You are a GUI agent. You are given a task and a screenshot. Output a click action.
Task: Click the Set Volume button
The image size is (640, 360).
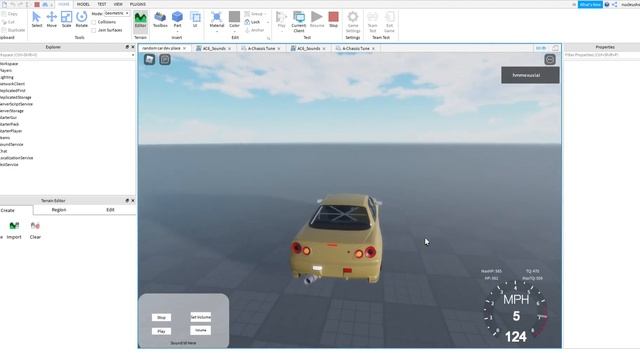(x=200, y=317)
